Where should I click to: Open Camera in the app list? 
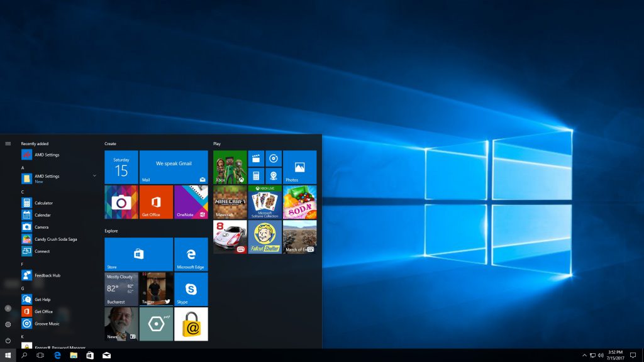[x=60, y=227]
